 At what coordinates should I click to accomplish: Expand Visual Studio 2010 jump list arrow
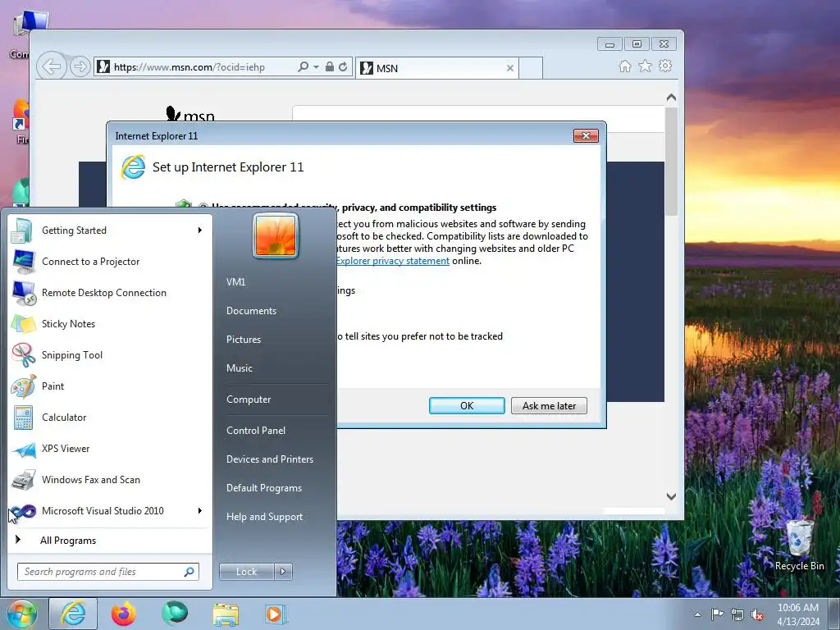tap(200, 510)
